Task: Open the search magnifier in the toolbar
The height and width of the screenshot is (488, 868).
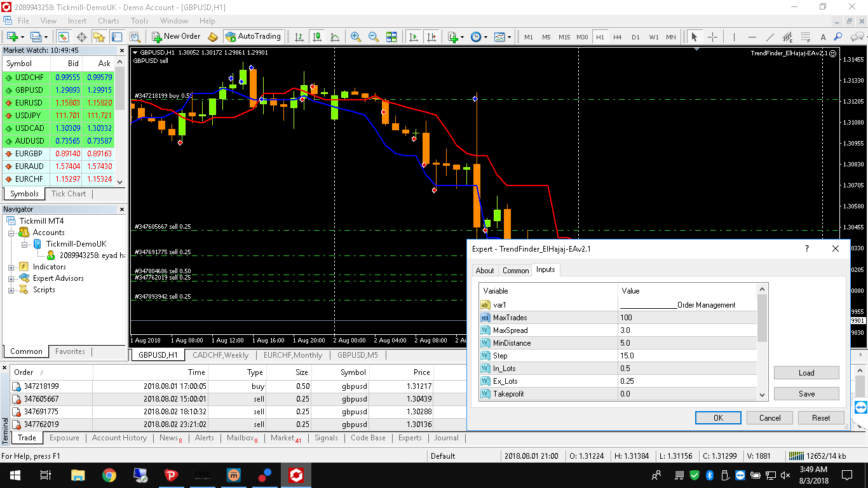Action: [838, 37]
